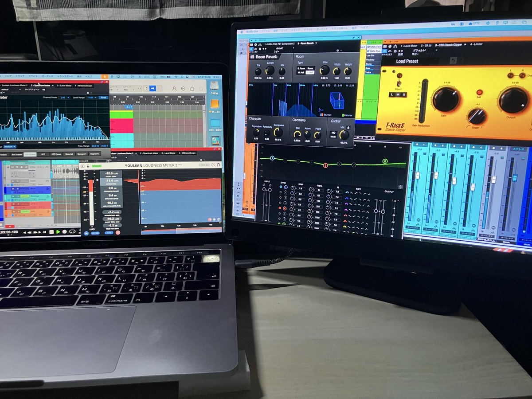Click the undo arrow beside Load Preset

453,60
